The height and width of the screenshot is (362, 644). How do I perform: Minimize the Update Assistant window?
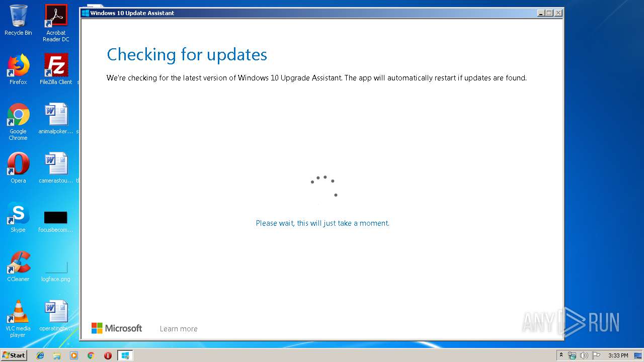pos(541,13)
